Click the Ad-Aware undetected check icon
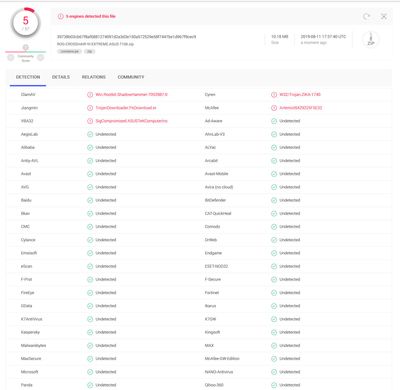Viewport: 400px width, 390px height. [x=274, y=121]
